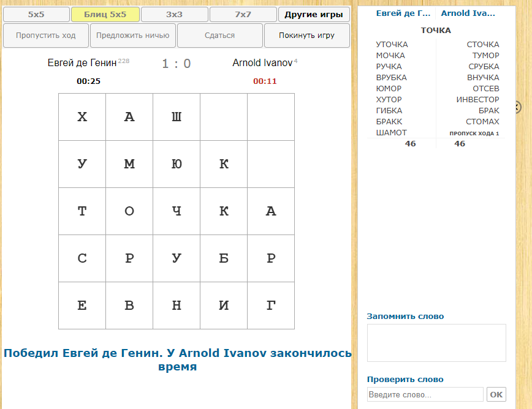
Task: Click the word УТОЧКА in the list
Action: pyautogui.click(x=392, y=45)
